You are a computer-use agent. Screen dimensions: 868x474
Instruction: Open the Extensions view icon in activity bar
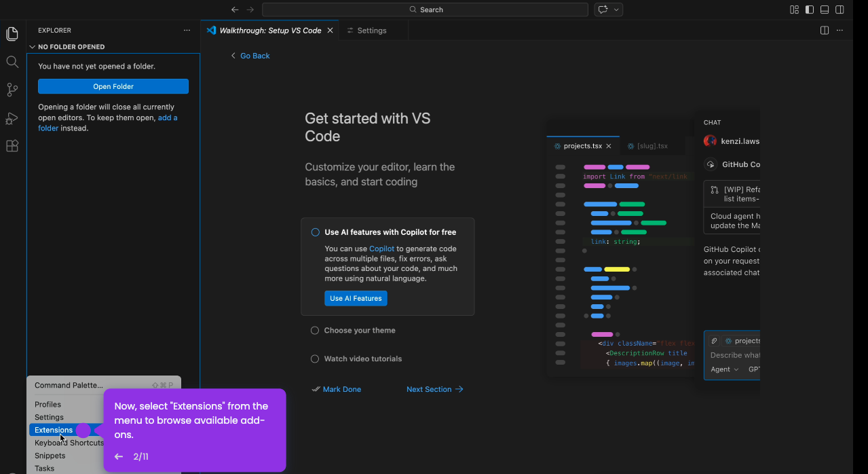[x=12, y=146]
